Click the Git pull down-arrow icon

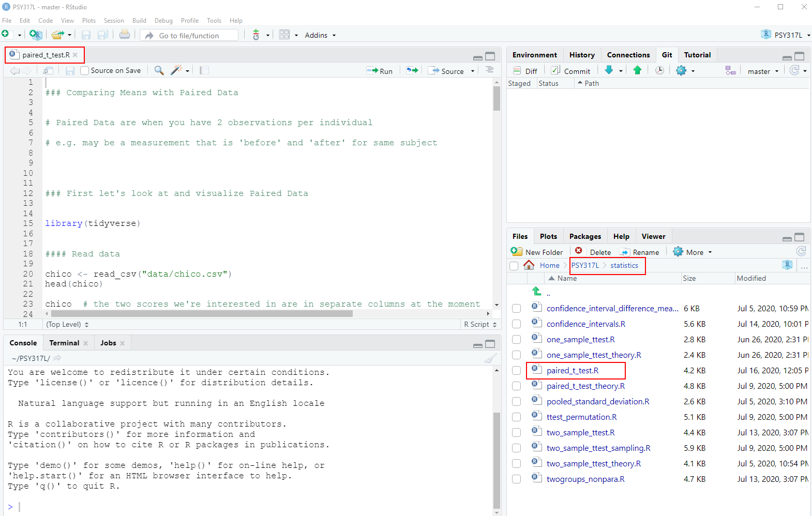(609, 70)
